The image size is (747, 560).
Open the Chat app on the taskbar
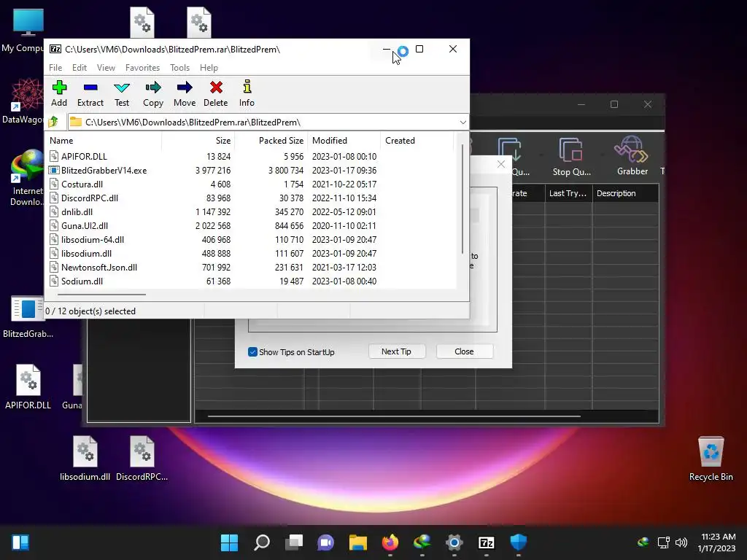tap(326, 542)
